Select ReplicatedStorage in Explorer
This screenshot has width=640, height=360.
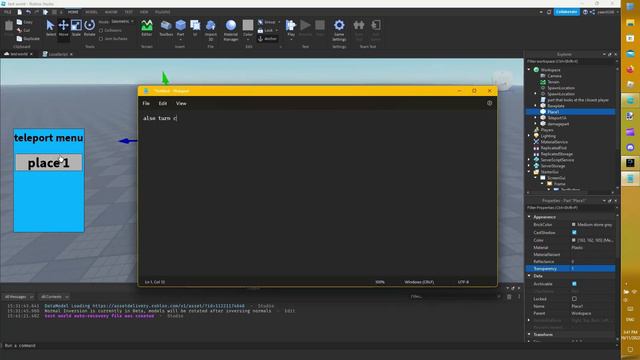[556, 154]
